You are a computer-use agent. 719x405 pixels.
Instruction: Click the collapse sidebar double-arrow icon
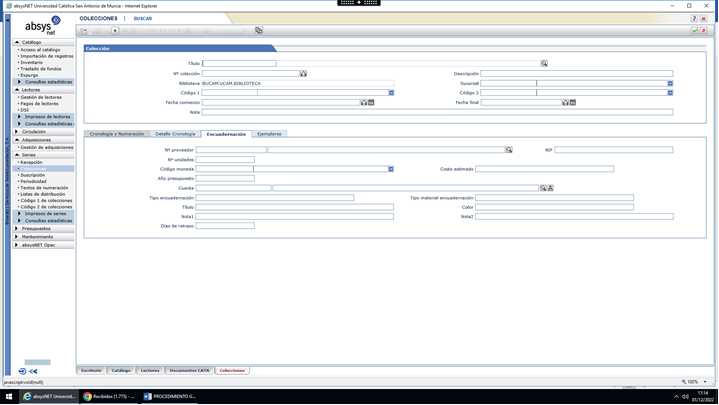point(33,371)
